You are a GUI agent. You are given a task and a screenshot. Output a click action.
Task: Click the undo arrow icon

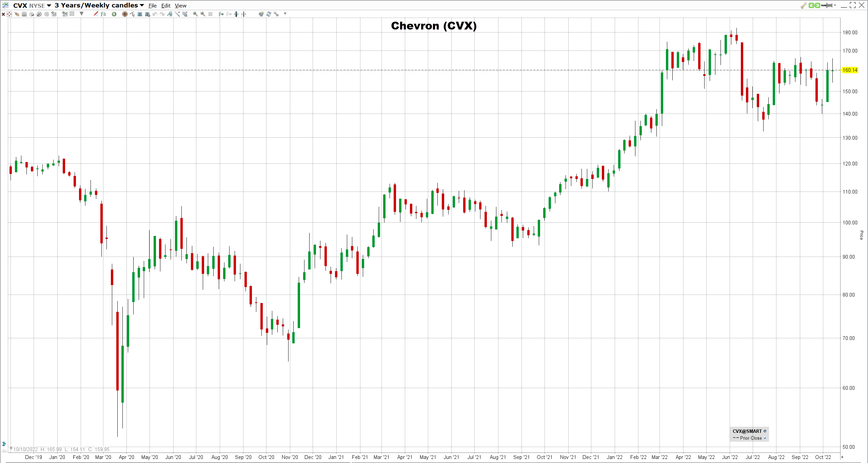point(155,14)
